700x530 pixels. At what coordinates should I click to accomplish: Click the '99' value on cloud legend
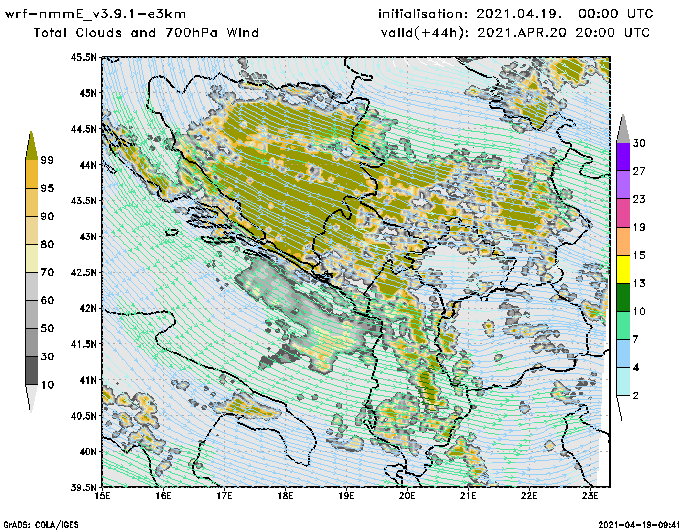pyautogui.click(x=47, y=160)
